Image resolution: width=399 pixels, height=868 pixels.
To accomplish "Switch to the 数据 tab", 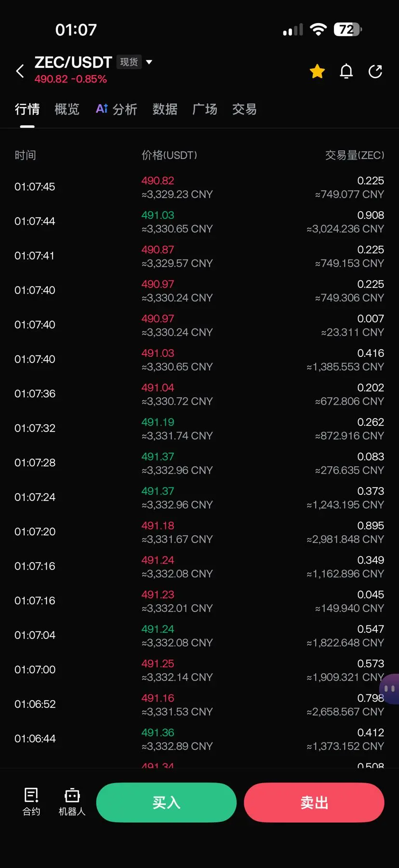I will coord(165,109).
